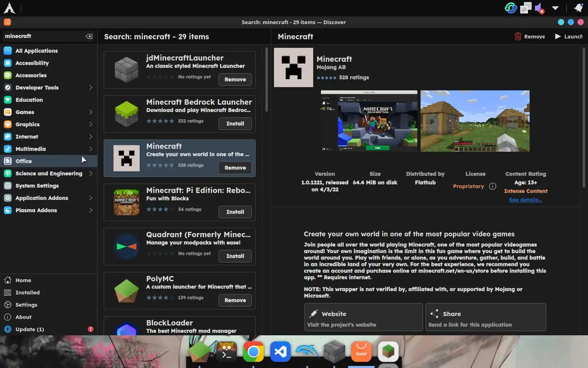Open the village gameplay screenshot thumbnail

coord(475,121)
